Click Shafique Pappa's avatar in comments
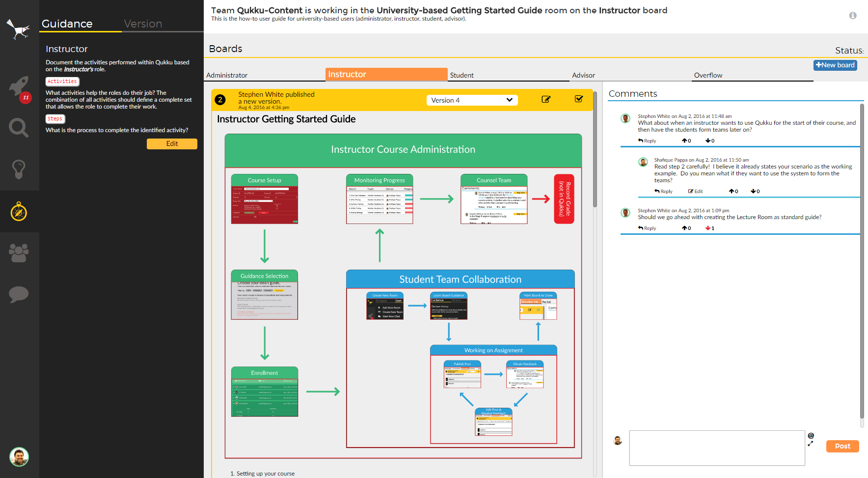This screenshot has width=868, height=478. (643, 162)
